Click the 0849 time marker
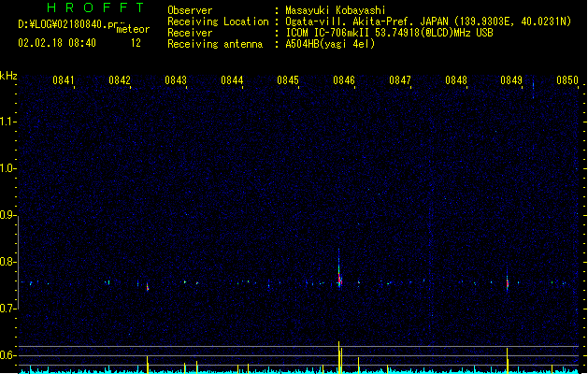The image size is (588, 374). (x=511, y=80)
